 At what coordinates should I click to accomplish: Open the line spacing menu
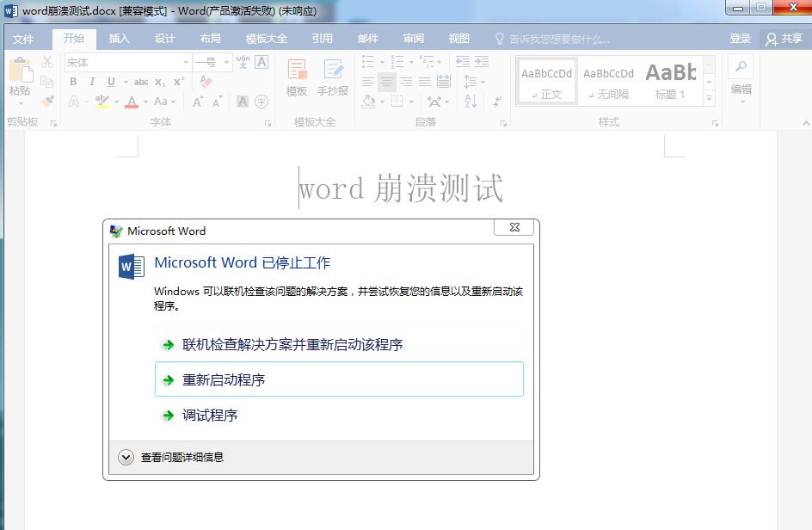pyautogui.click(x=474, y=82)
